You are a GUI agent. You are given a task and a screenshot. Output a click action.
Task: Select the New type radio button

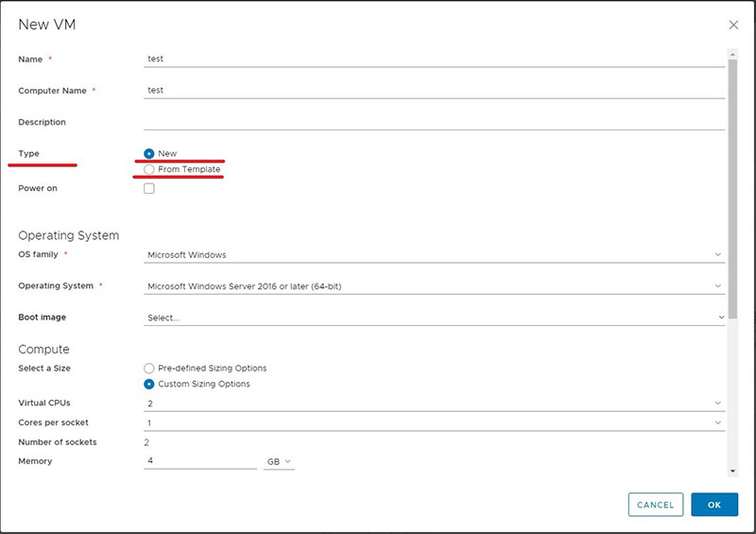(149, 153)
